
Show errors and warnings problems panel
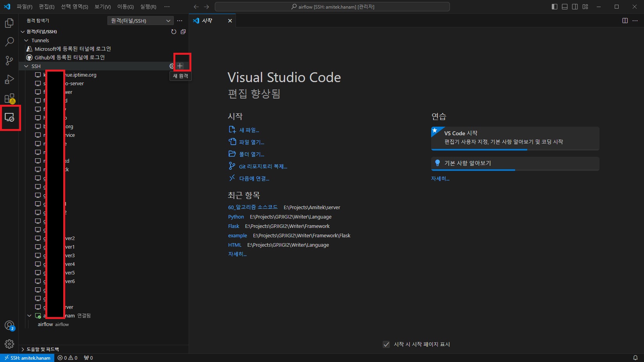pos(68,358)
